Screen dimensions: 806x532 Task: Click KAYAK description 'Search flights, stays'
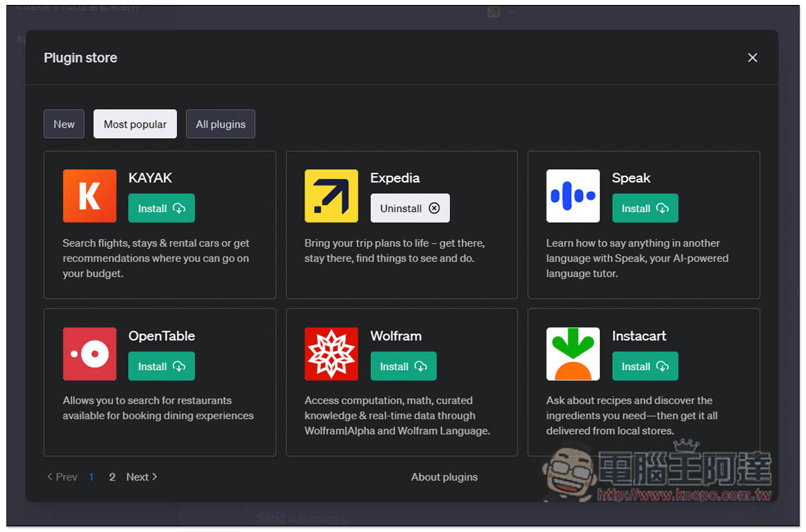click(x=156, y=258)
